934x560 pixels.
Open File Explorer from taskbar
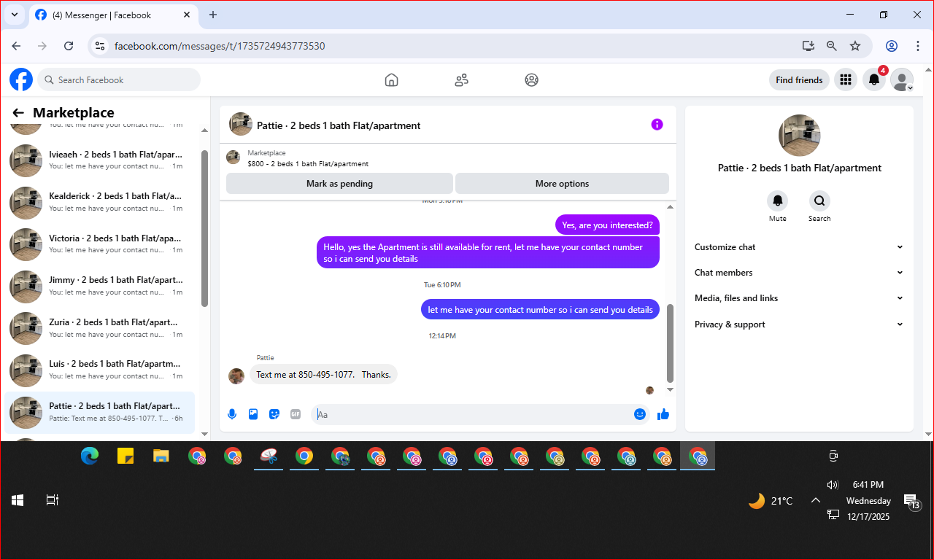[161, 456]
